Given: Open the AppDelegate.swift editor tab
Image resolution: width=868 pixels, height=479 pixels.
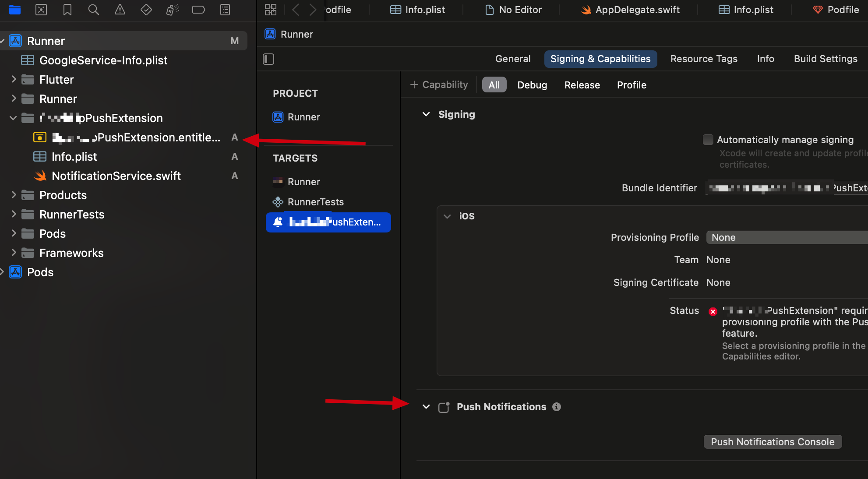Looking at the screenshot, I should click(630, 10).
